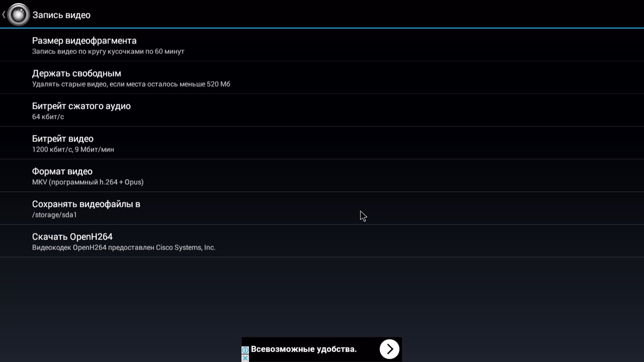Viewport: 644px width, 362px height.
Task: Click the back chevron beside app logo
Action: click(x=4, y=15)
